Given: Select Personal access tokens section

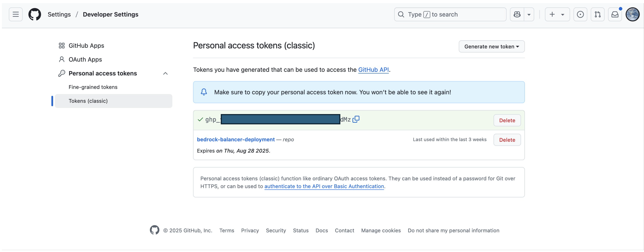Looking at the screenshot, I should [x=103, y=73].
